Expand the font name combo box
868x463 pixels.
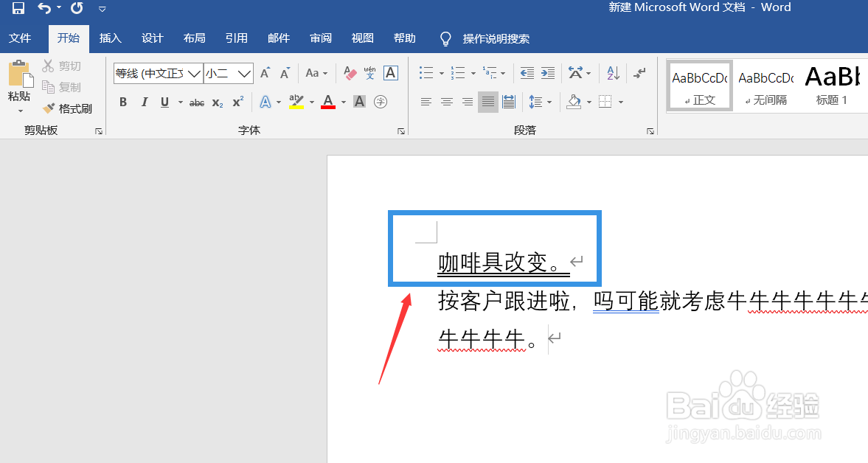[194, 73]
